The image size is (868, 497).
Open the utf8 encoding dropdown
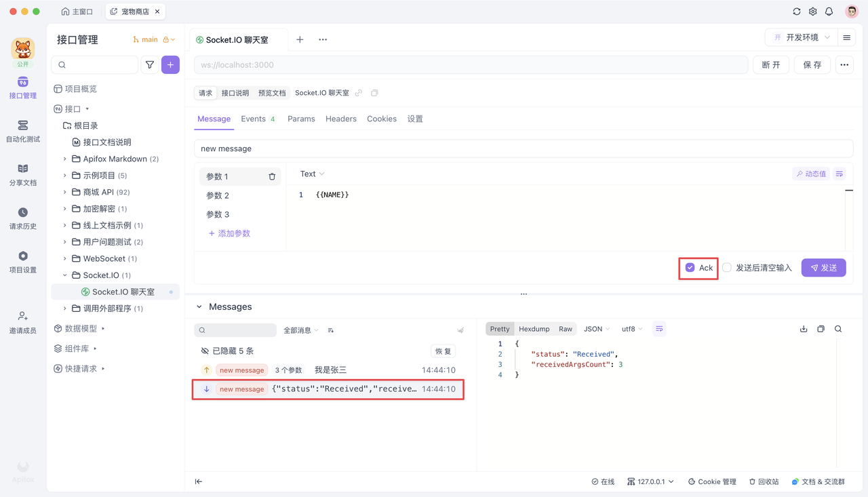[632, 329]
